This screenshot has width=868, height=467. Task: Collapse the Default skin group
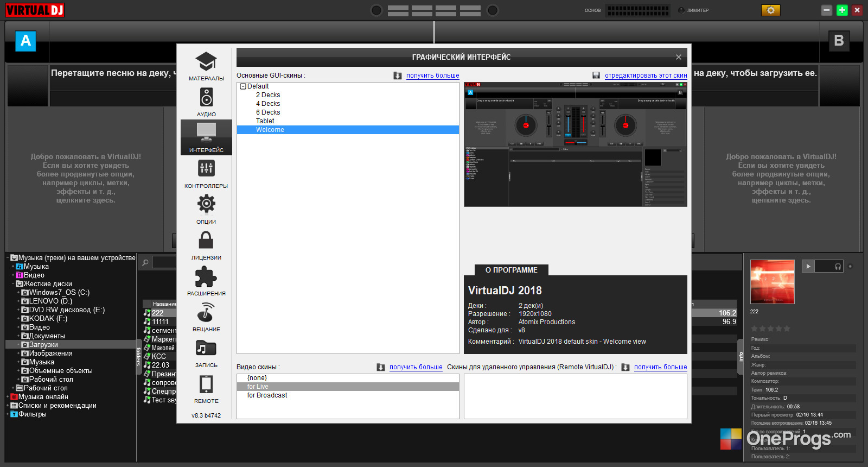coord(243,86)
